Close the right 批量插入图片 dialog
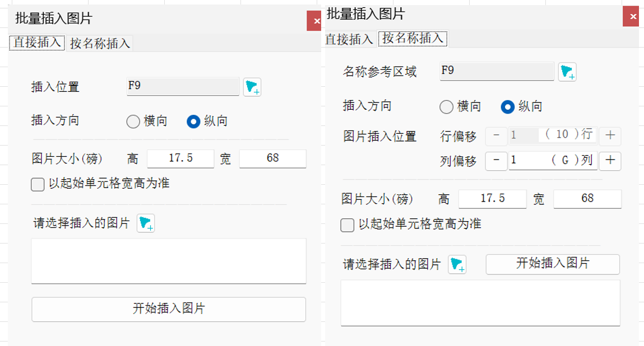Image resolution: width=644 pixels, height=346 pixels. (632, 16)
